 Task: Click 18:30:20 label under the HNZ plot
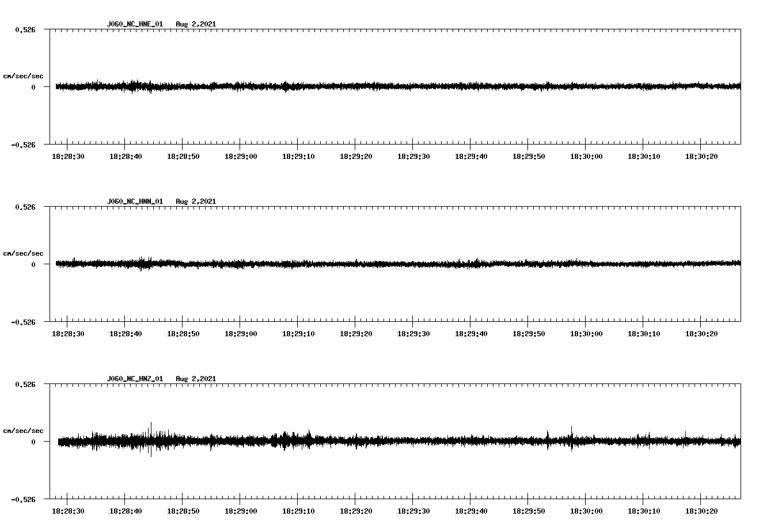(x=701, y=511)
